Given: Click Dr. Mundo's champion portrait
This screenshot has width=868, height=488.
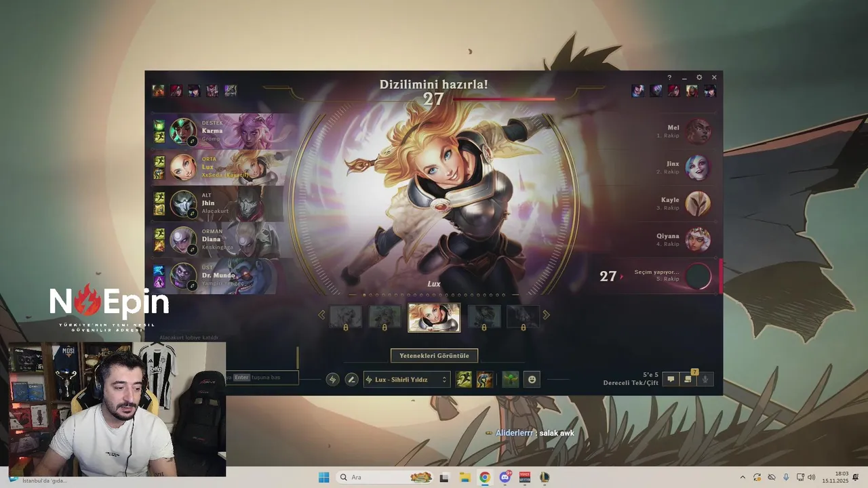Looking at the screenshot, I should pyautogui.click(x=182, y=276).
